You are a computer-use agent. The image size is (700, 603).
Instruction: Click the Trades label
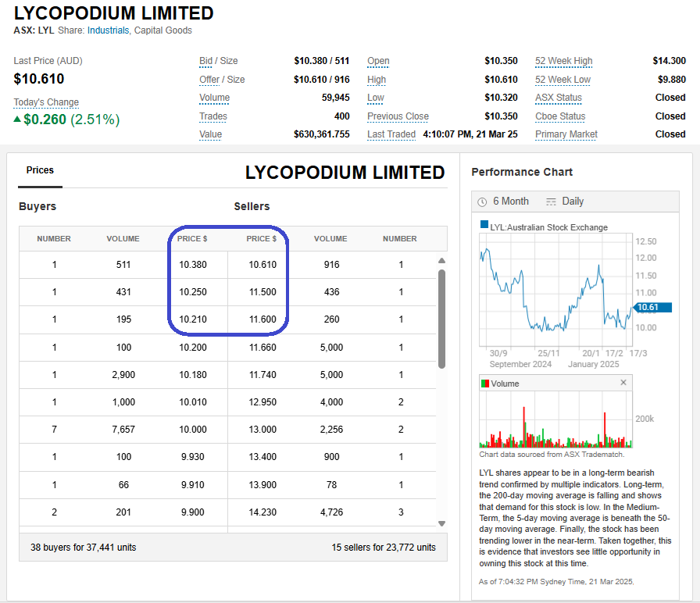click(213, 116)
